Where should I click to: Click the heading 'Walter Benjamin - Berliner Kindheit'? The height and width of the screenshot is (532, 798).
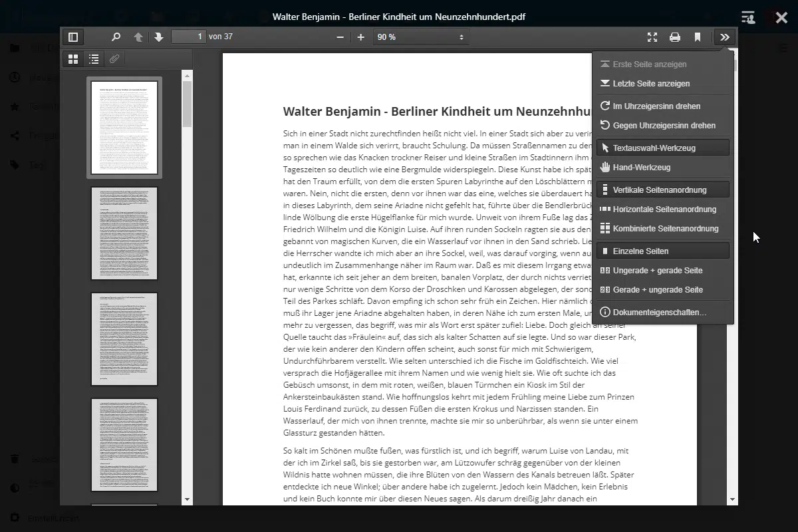pyautogui.click(x=438, y=111)
